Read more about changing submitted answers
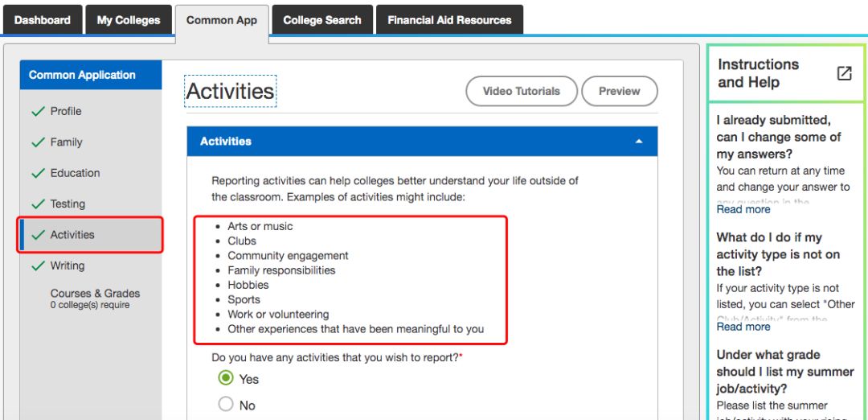This screenshot has width=868, height=420. pyautogui.click(x=743, y=209)
